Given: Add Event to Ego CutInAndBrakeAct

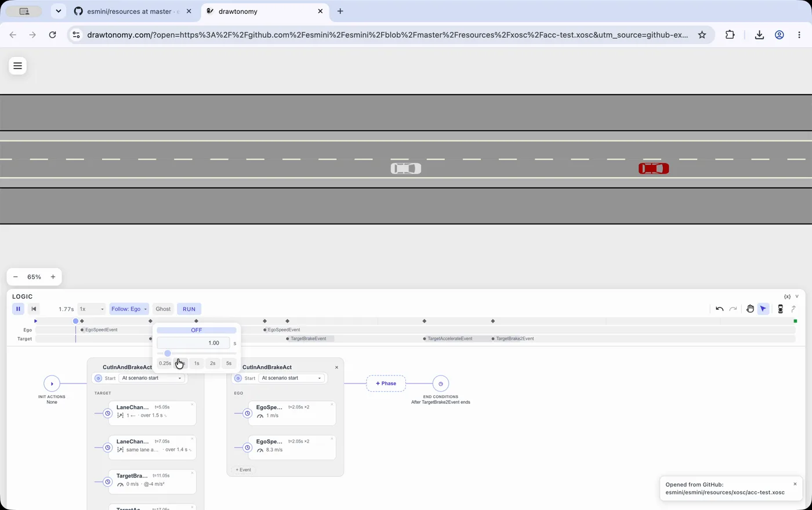Looking at the screenshot, I should [244, 470].
